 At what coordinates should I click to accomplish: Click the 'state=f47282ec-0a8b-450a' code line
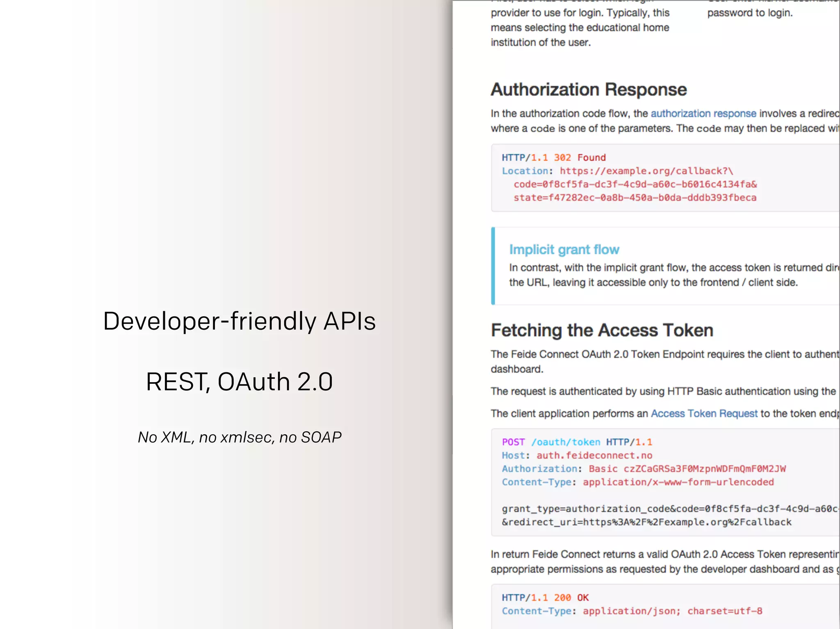click(635, 198)
